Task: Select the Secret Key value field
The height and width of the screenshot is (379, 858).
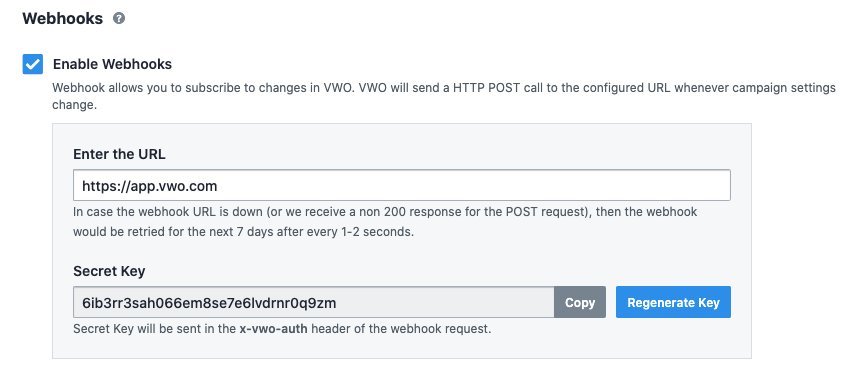Action: click(x=314, y=302)
